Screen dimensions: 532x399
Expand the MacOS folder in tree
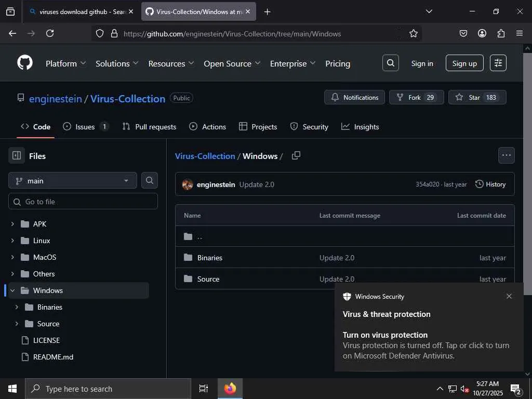[12, 257]
